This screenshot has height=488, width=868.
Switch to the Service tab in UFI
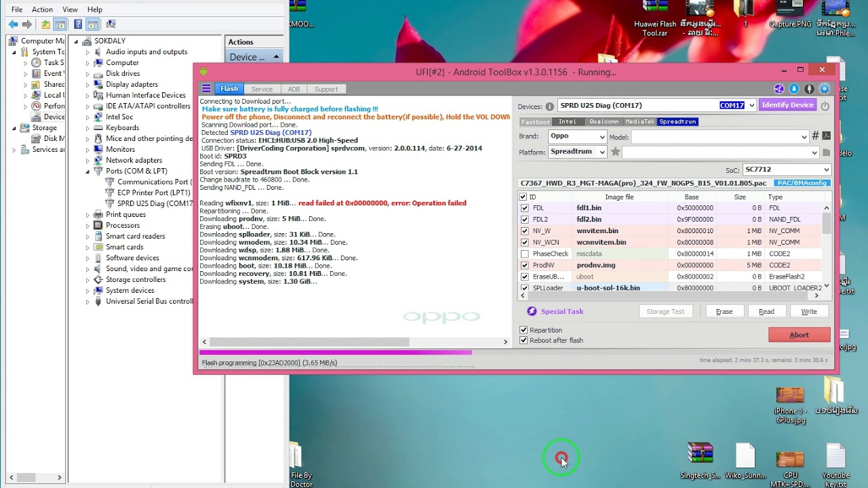tap(262, 89)
